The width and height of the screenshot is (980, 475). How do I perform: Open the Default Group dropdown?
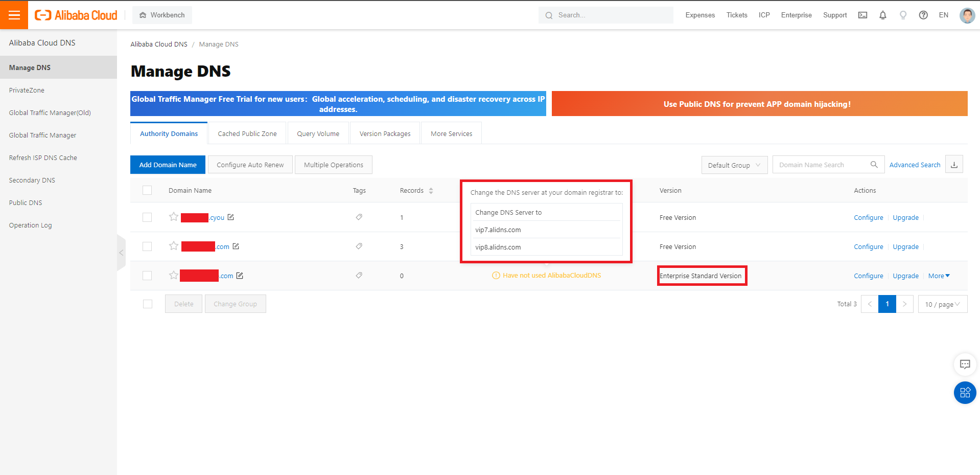[x=734, y=165]
